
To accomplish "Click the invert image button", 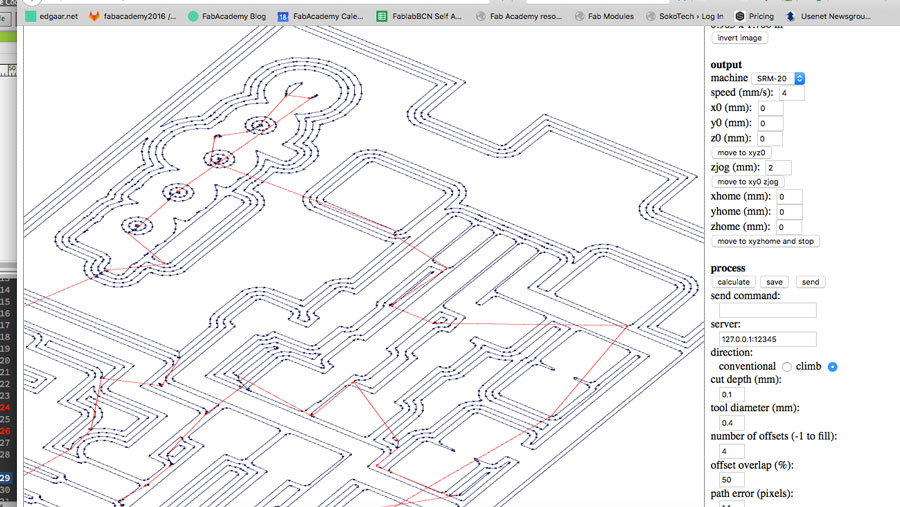I will point(739,38).
